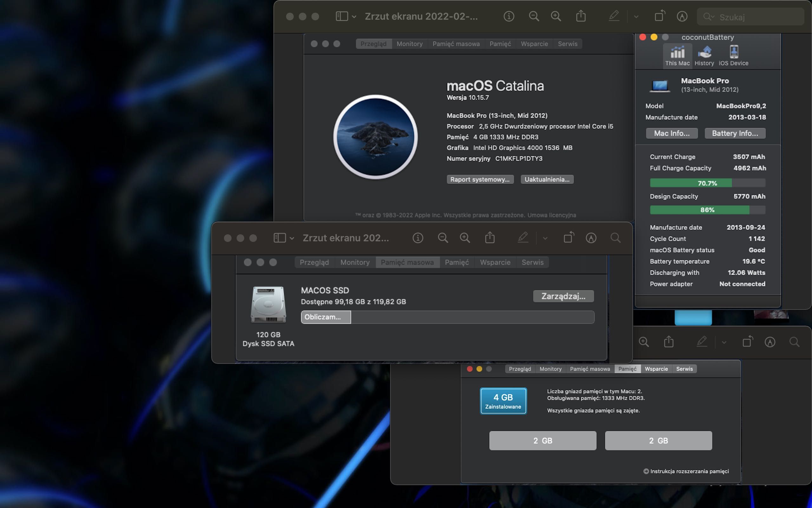Screen dimensions: 812x508
Task: Click Uaktualnienia... button
Action: click(x=547, y=179)
